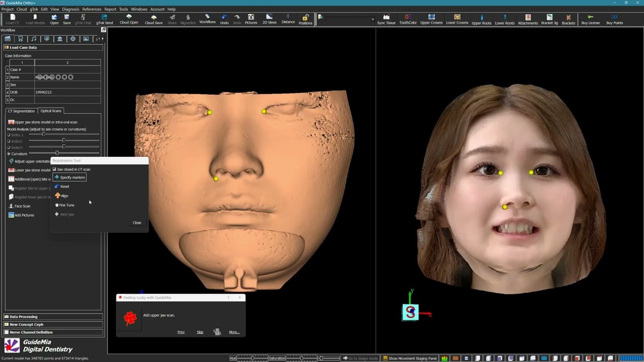This screenshot has height=362, width=644.
Task: Open the Project menu
Action: (8, 9)
